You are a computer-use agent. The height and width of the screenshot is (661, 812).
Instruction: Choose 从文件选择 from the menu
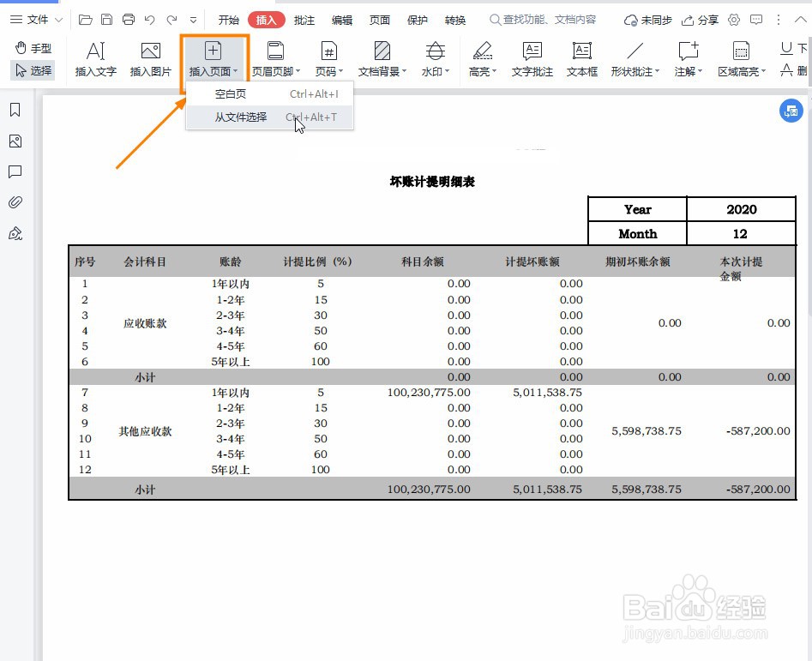269,117
